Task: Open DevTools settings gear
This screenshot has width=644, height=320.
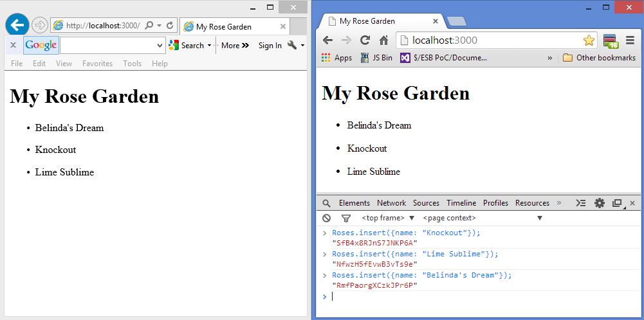Action: tap(600, 203)
